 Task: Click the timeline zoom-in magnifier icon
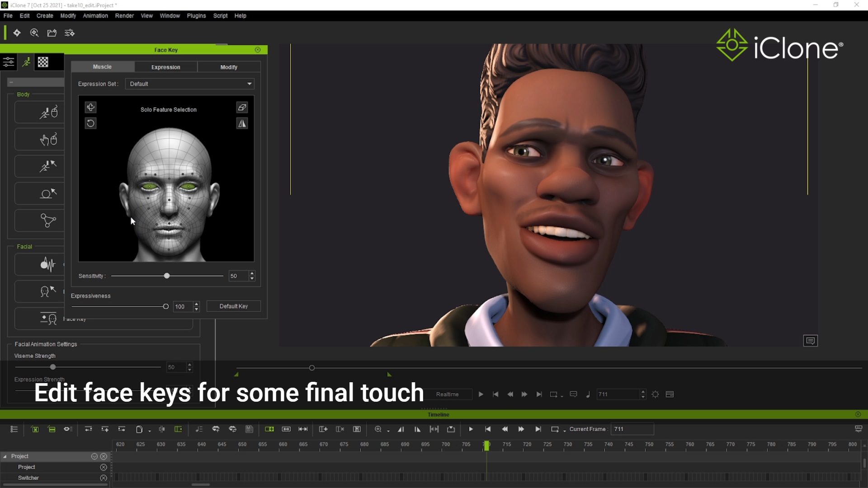tap(378, 429)
